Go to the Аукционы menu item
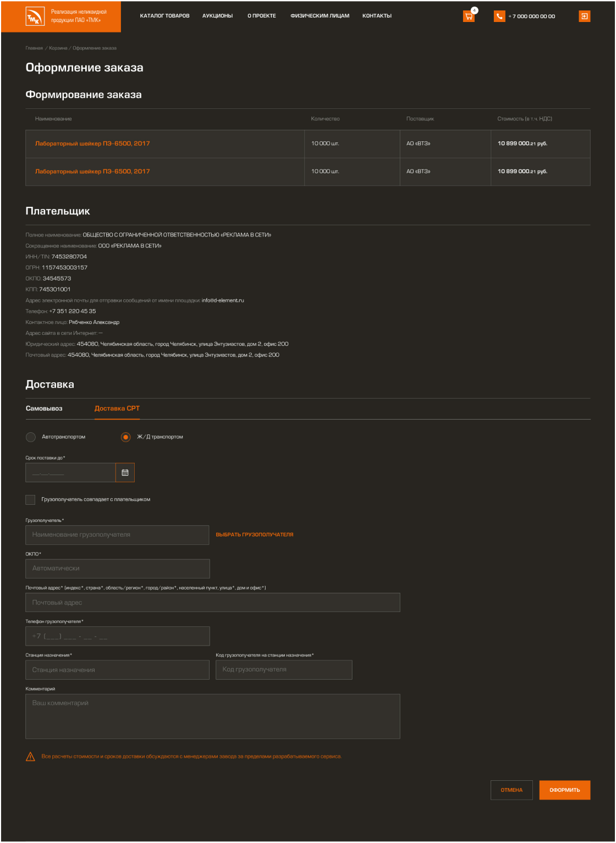Screen dimensions: 616x843 [x=217, y=16]
